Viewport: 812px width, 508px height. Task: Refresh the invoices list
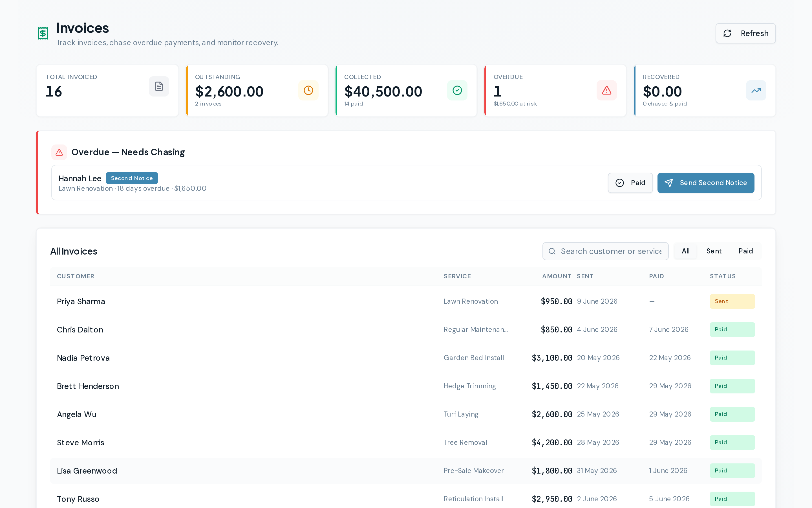coord(745,33)
